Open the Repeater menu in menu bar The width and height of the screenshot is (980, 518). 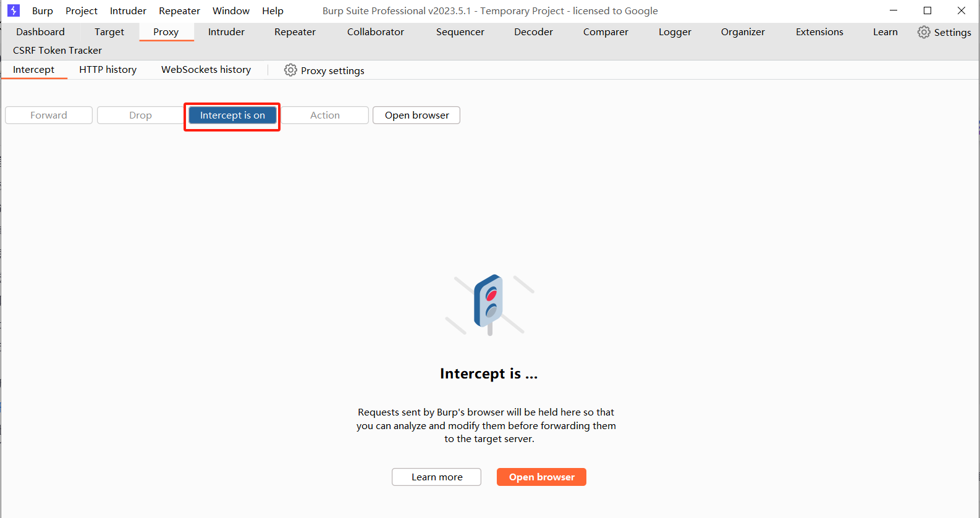(179, 10)
